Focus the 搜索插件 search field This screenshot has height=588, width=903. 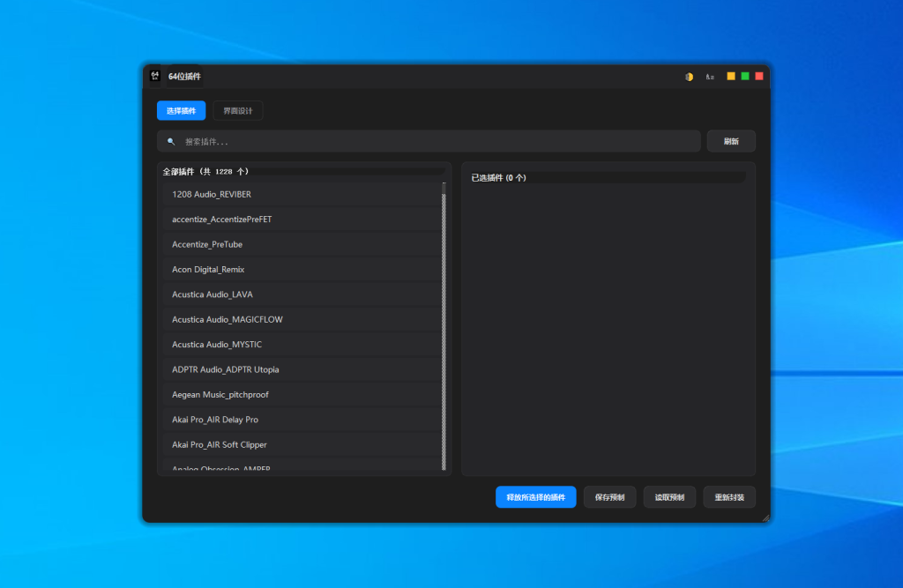pyautogui.click(x=429, y=141)
